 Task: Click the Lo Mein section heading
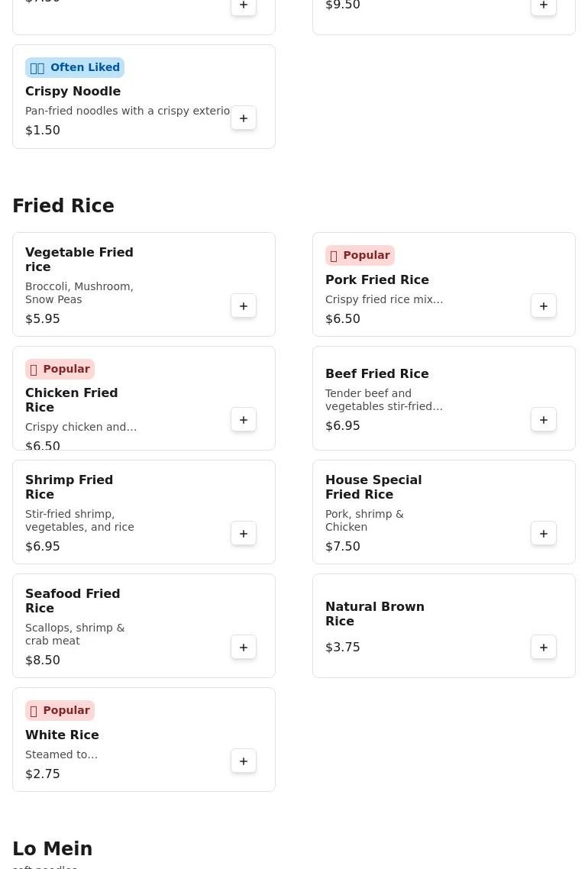(x=52, y=849)
